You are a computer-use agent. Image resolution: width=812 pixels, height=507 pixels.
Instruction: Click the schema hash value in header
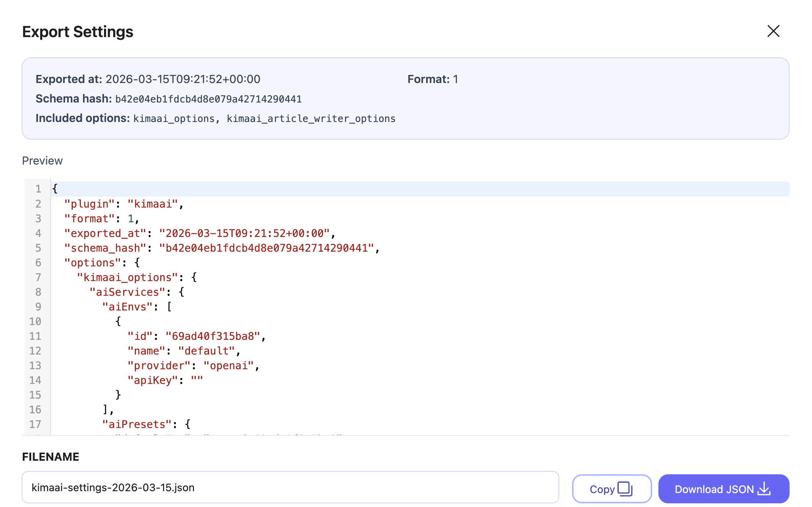tap(208, 99)
